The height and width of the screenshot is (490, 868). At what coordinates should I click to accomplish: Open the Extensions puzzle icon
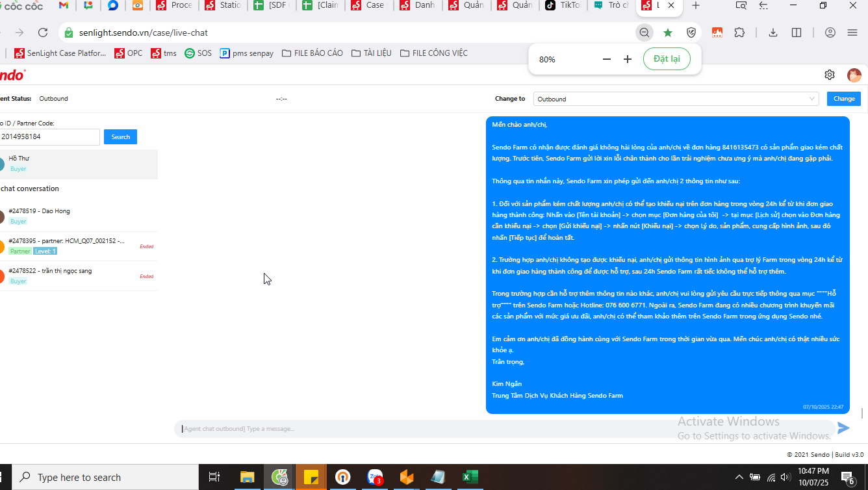coord(739,32)
